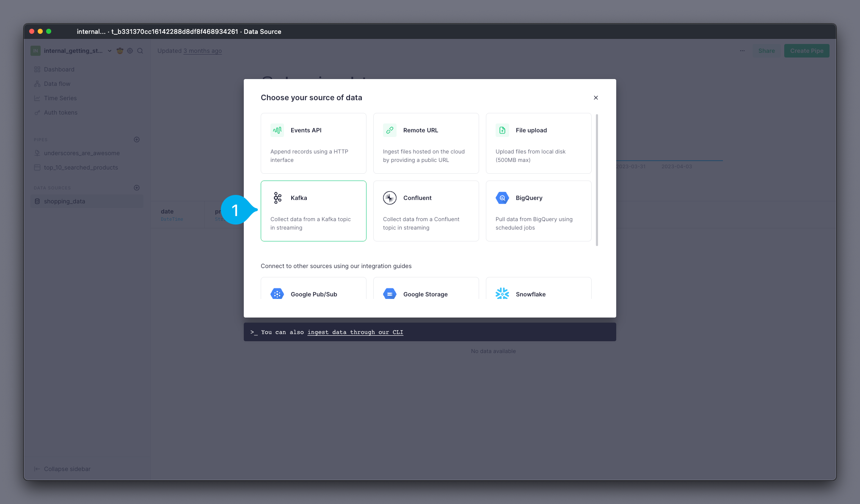Click the Google Pub/Sub hexagon icon
Image resolution: width=860 pixels, height=504 pixels.
[277, 293]
